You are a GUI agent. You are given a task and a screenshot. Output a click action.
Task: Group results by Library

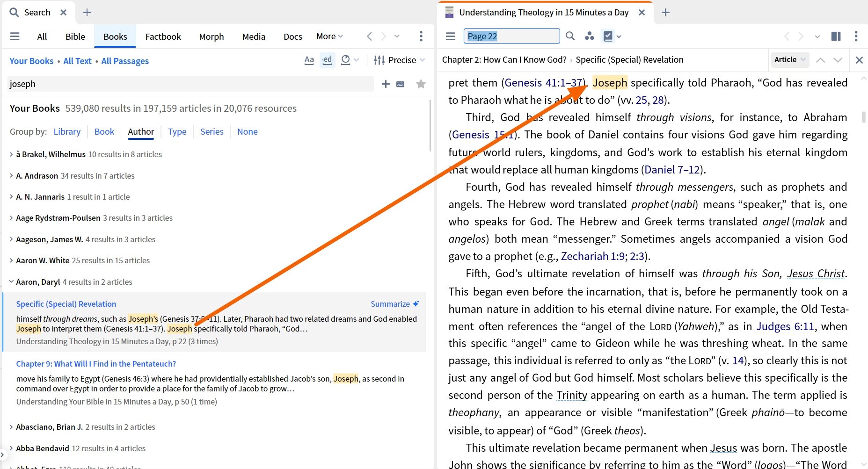[67, 132]
